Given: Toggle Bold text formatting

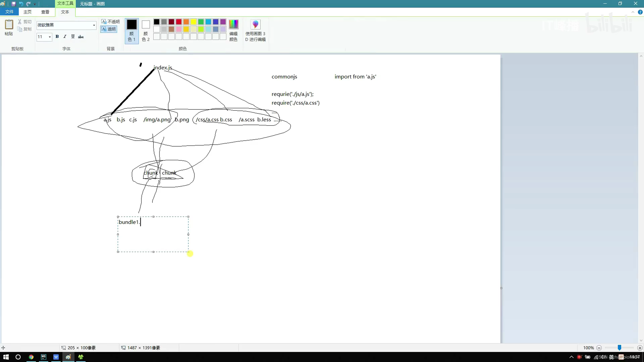Looking at the screenshot, I should click(x=57, y=36).
